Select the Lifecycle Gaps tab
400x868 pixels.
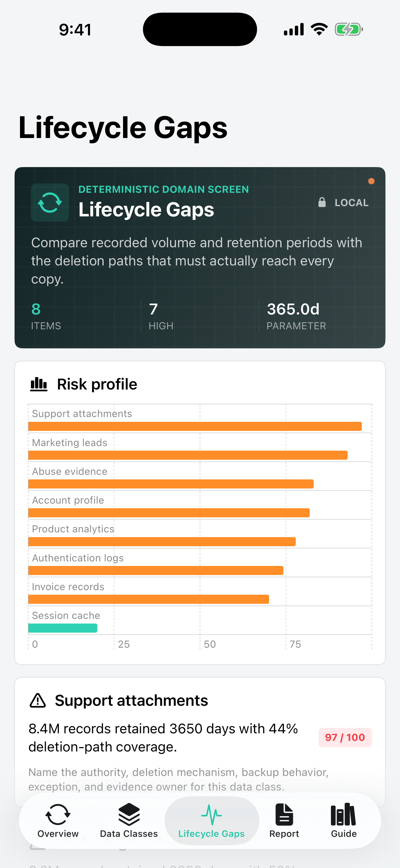(212, 820)
